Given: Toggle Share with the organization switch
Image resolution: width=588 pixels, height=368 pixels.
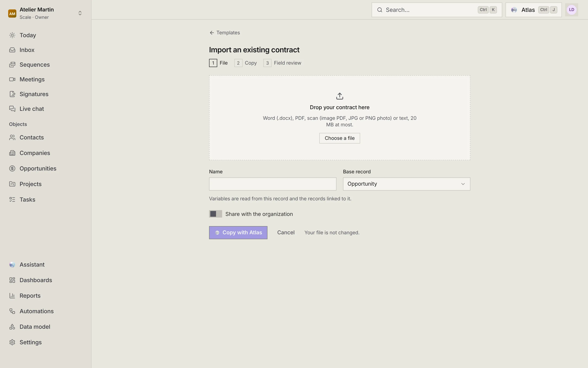Looking at the screenshot, I should coord(216,214).
